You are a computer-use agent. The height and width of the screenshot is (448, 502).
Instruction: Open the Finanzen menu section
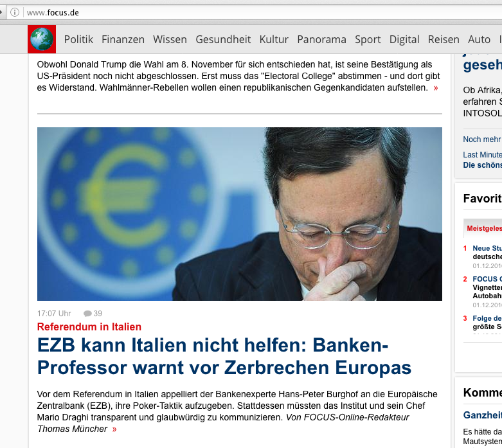123,39
